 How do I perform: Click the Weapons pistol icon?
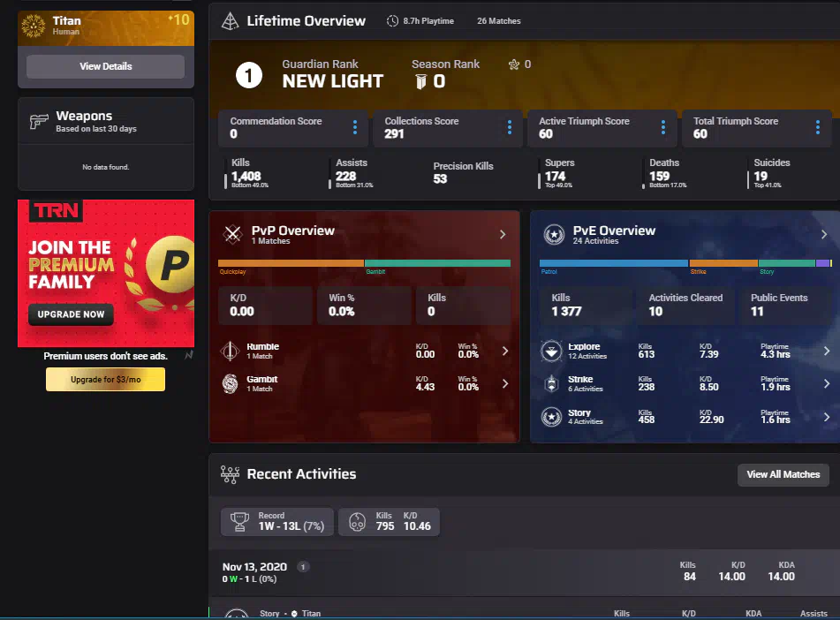click(x=39, y=122)
